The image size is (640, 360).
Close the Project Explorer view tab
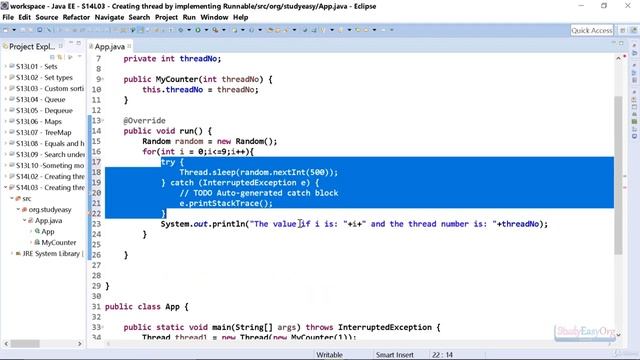(60, 46)
